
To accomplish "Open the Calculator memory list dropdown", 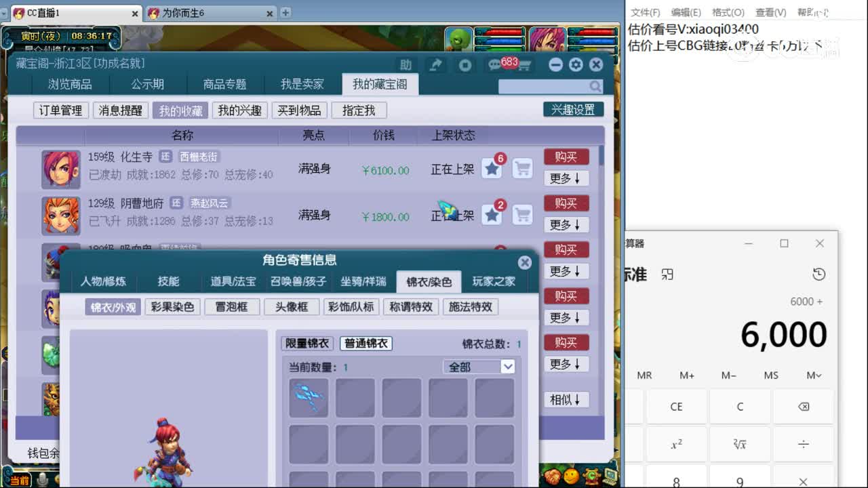I will pyautogui.click(x=814, y=375).
